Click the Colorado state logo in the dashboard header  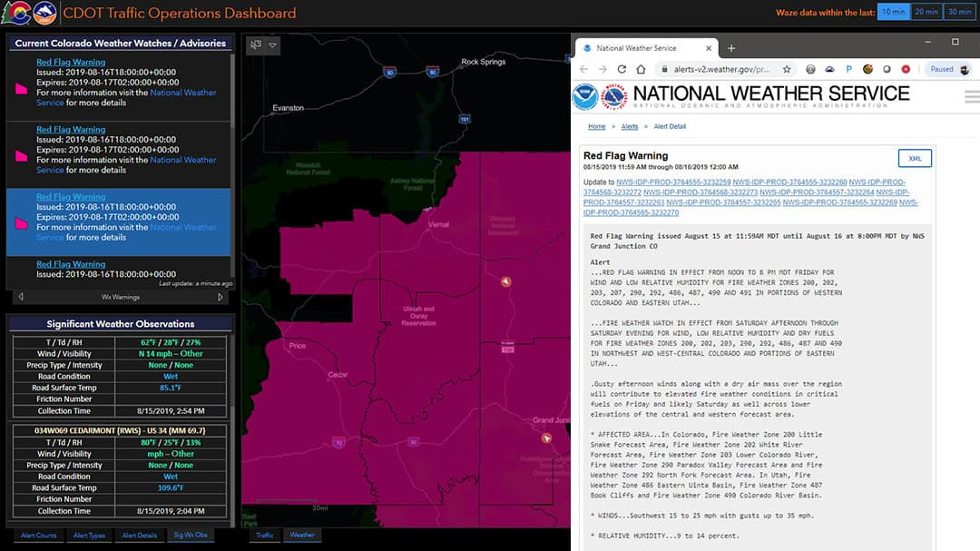15,13
